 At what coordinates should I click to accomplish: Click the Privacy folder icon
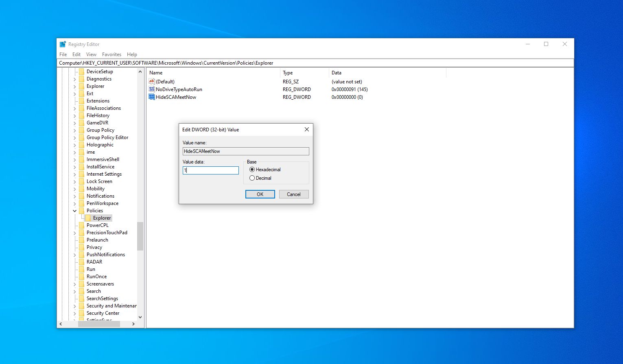(x=81, y=247)
